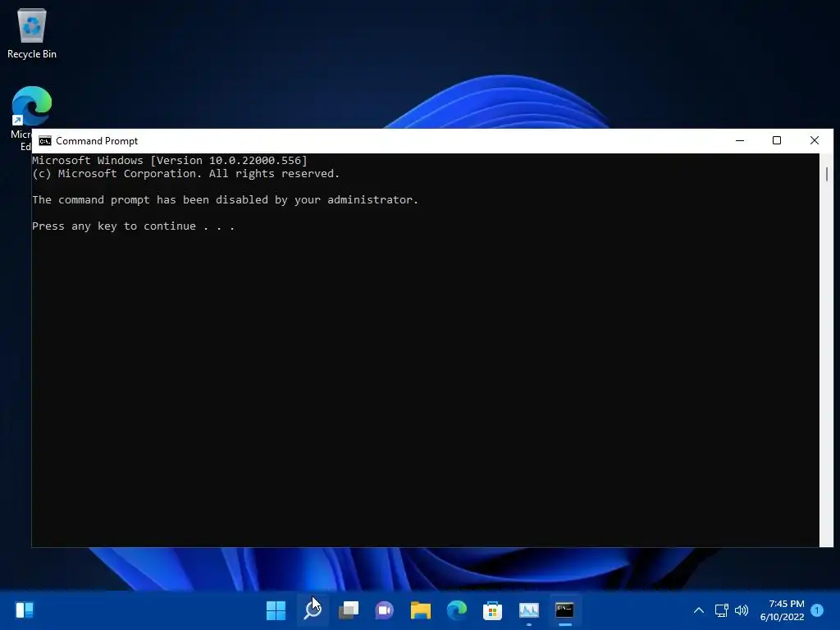Minimize the Command Prompt window
Image resolution: width=840 pixels, height=630 pixels.
[x=740, y=141]
